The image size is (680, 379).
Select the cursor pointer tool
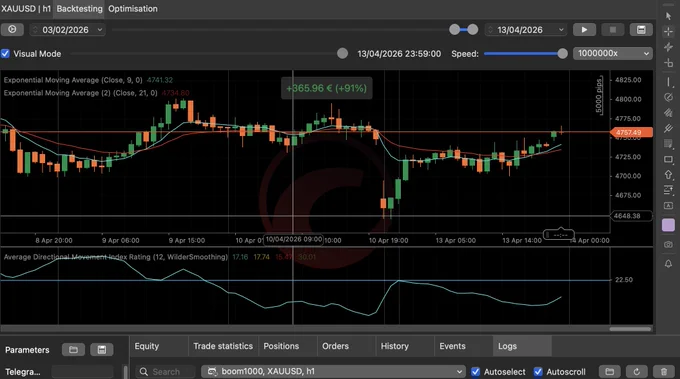(x=668, y=16)
